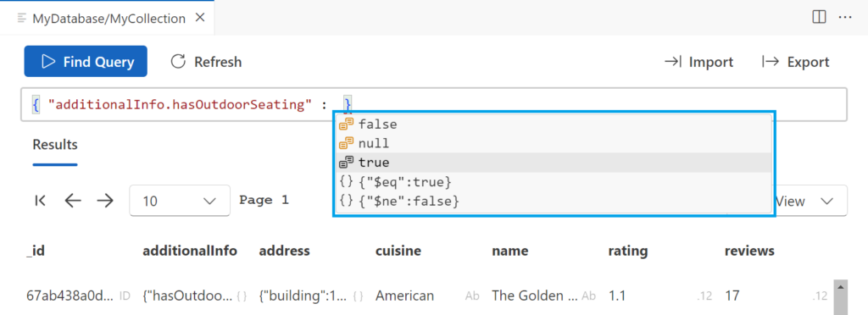Viewport: 868px width, 315px height.
Task: Choose the true suggestion
Action: (554, 163)
